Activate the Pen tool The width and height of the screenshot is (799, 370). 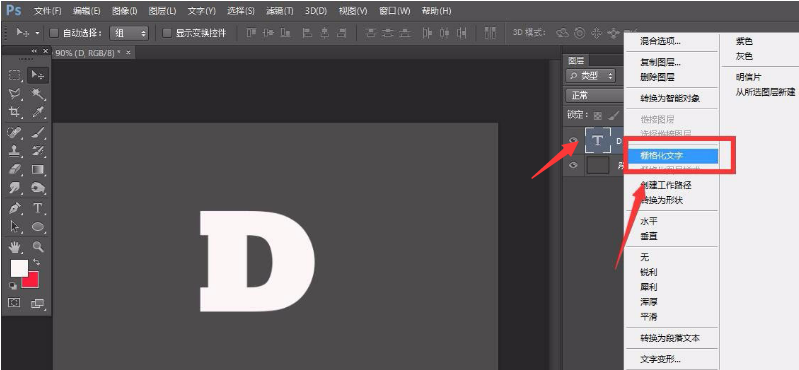pos(15,207)
